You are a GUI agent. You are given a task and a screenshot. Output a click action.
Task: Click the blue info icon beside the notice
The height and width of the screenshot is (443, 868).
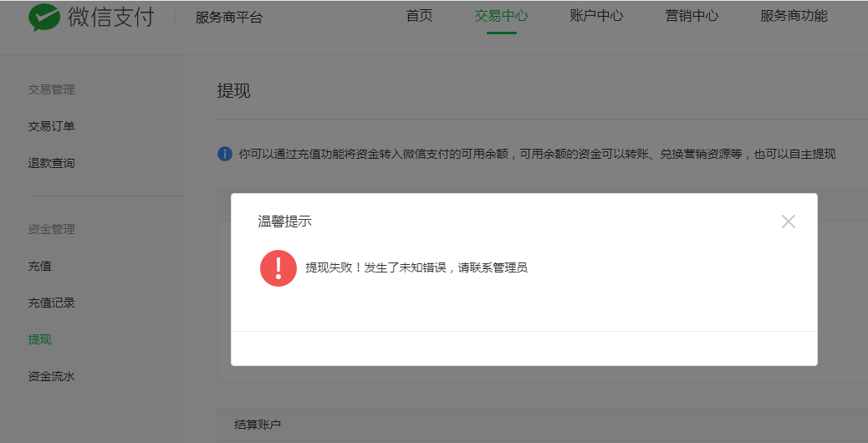tap(225, 154)
